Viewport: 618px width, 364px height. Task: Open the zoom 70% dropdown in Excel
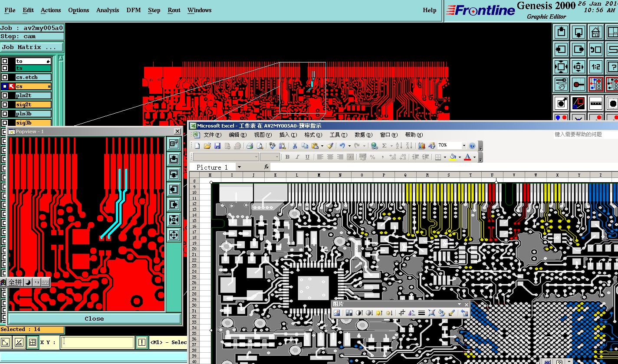(x=464, y=146)
